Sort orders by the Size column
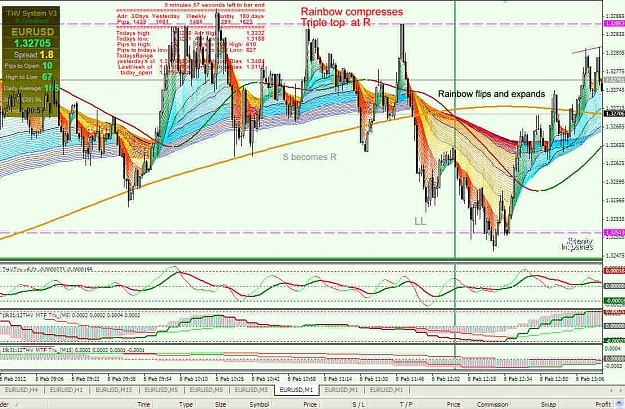 coord(220,404)
